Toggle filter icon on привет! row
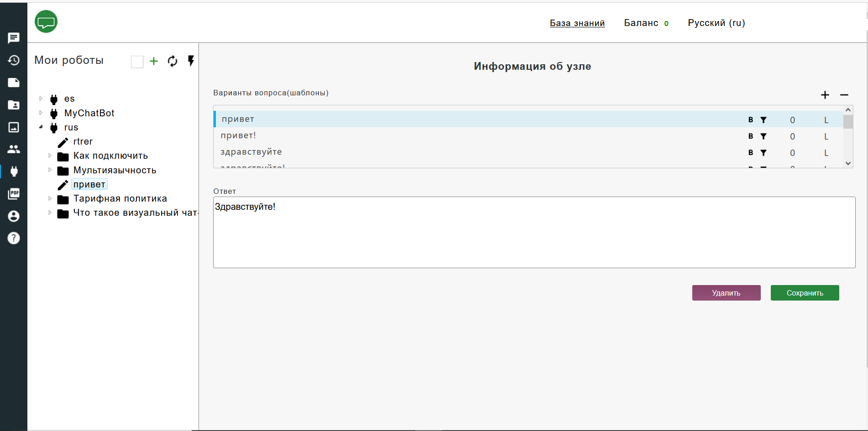The image size is (868, 431). 763,136
